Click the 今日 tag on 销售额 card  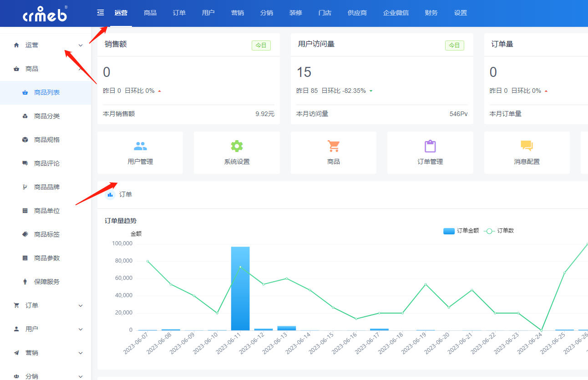[x=261, y=46]
